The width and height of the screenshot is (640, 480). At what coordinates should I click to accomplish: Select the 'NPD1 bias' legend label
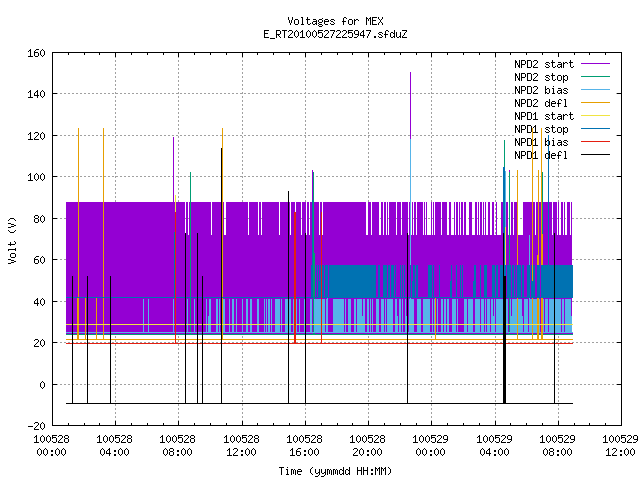coord(541,142)
